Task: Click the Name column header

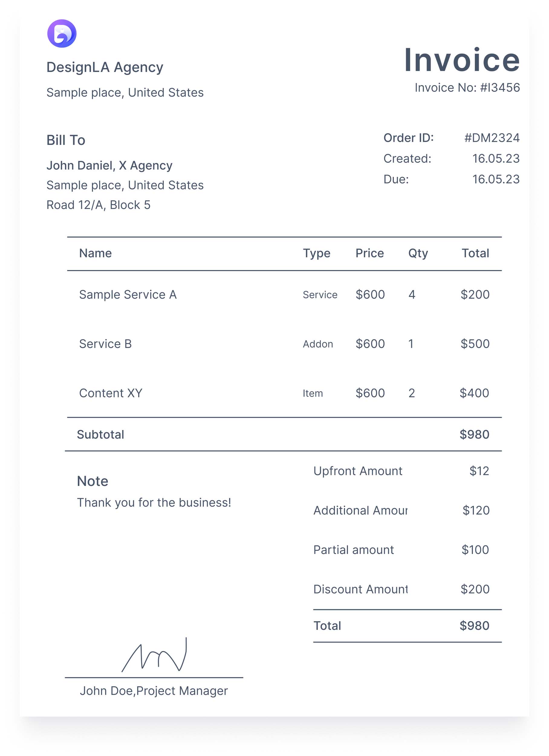Action: click(x=95, y=253)
